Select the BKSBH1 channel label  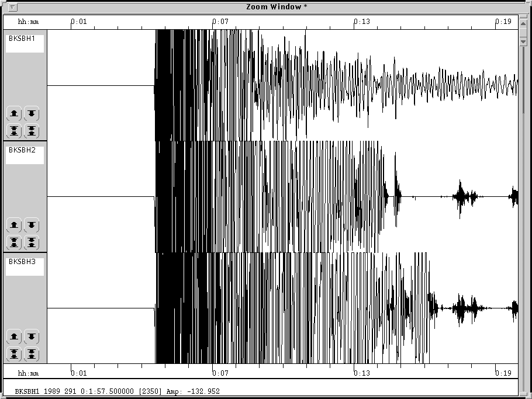(25, 43)
